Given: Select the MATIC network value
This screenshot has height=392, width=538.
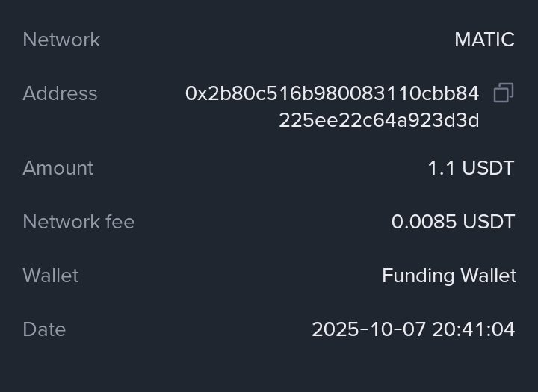Looking at the screenshot, I should [x=484, y=40].
